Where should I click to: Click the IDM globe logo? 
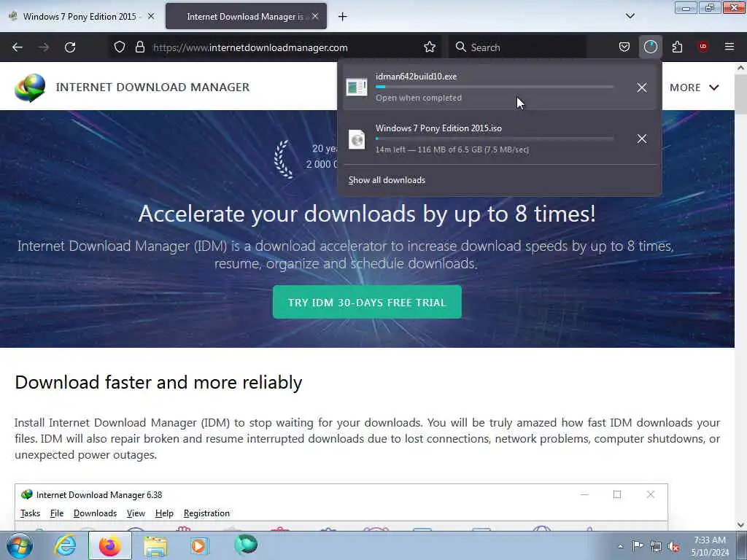29,87
